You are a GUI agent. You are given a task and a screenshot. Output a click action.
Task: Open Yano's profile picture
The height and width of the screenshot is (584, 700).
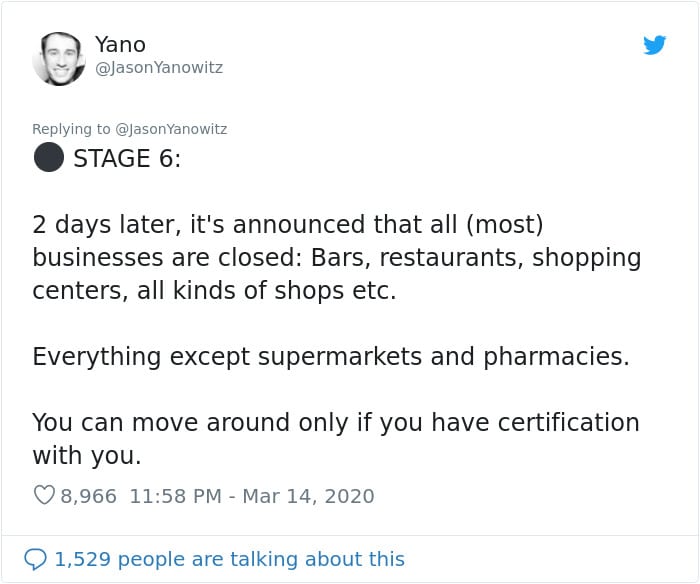(58, 58)
